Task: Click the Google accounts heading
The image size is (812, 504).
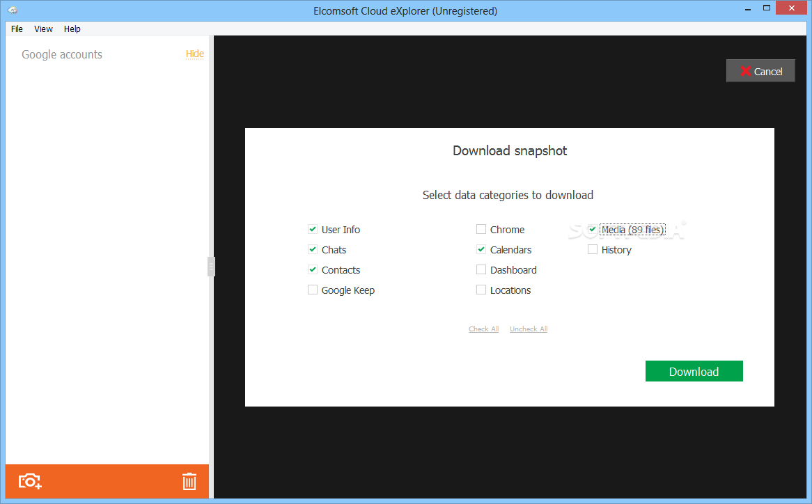Action: point(62,54)
